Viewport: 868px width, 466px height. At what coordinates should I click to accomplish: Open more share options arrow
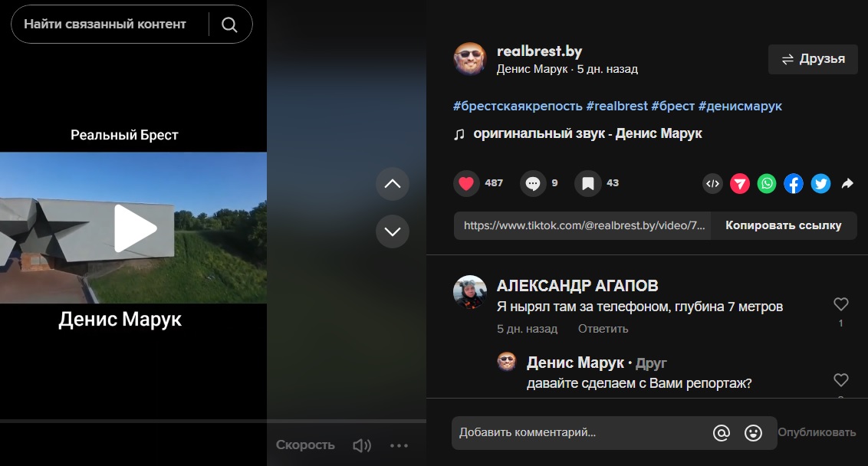point(847,184)
